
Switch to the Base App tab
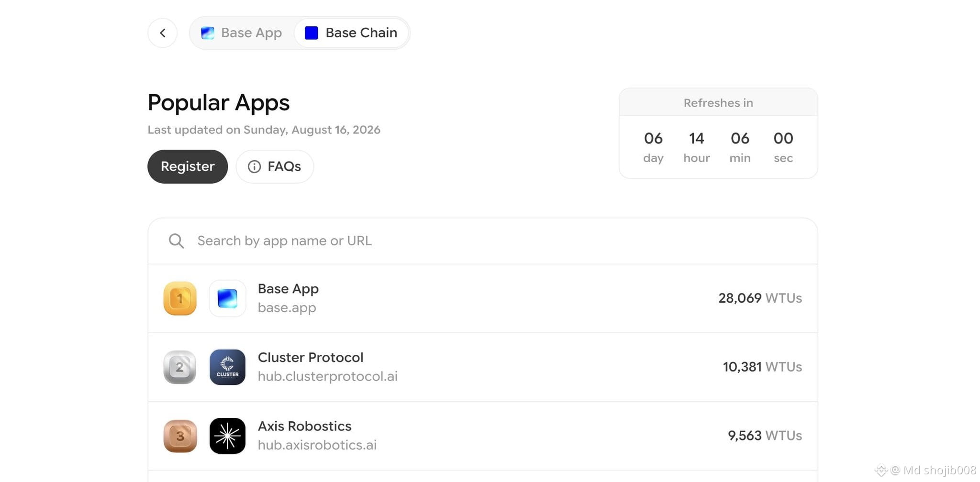coord(242,33)
